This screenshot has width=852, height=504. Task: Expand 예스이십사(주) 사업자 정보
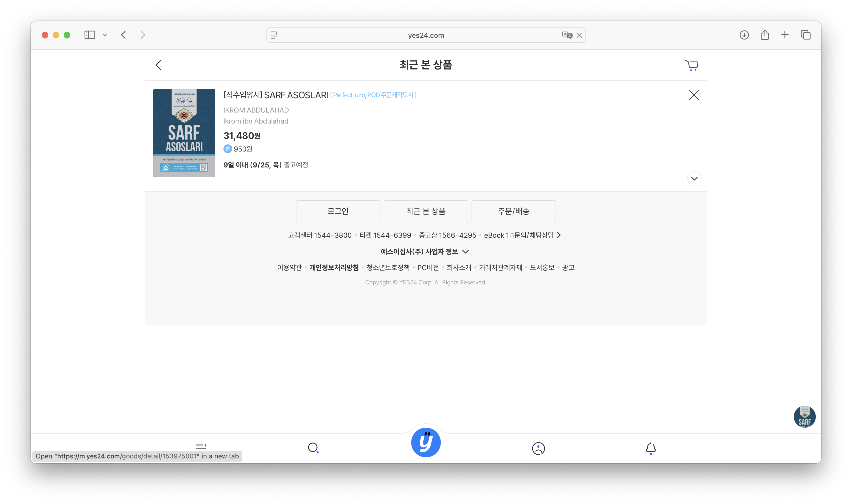coord(424,252)
